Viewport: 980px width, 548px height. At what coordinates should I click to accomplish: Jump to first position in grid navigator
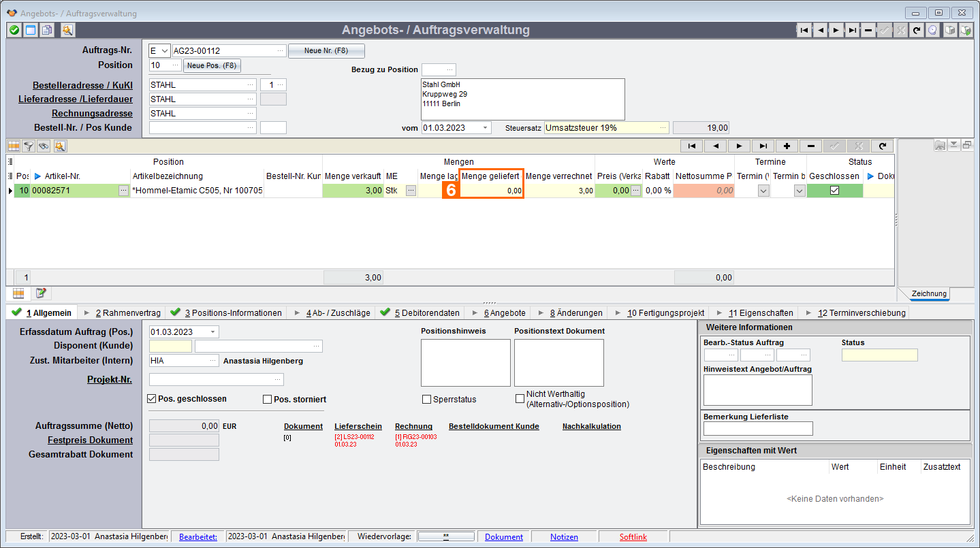coord(691,146)
